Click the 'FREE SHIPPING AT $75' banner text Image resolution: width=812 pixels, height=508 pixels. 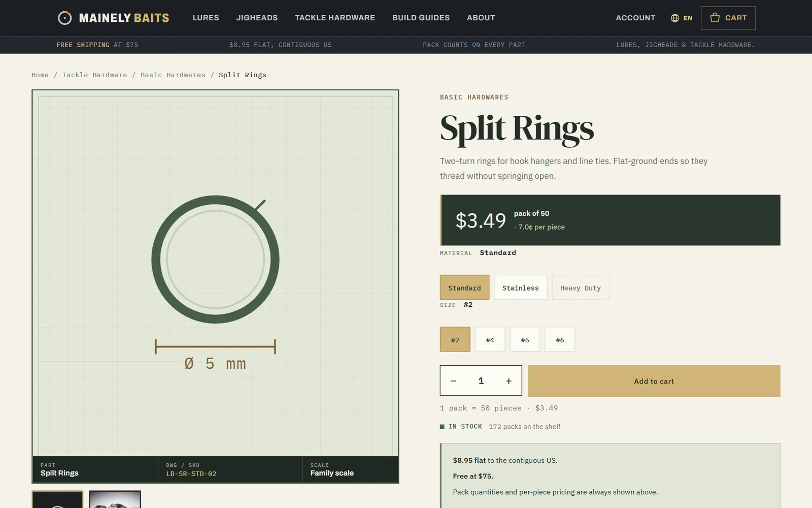tap(97, 45)
